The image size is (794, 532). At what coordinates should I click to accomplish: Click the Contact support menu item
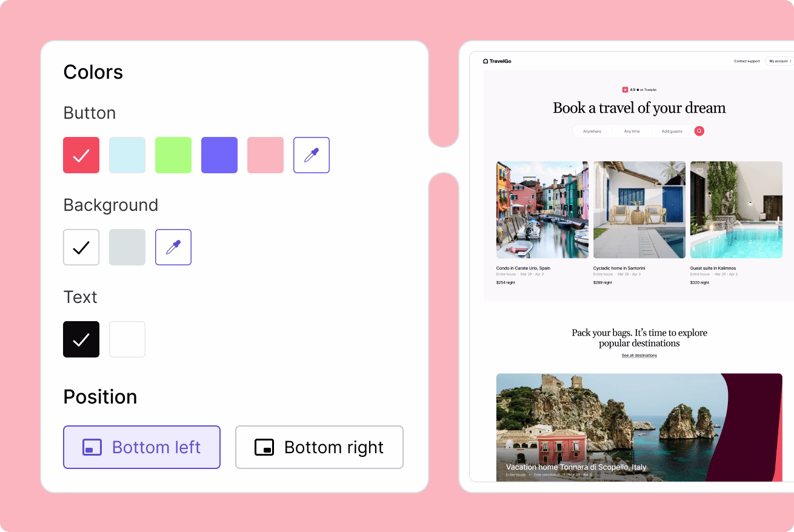(747, 61)
